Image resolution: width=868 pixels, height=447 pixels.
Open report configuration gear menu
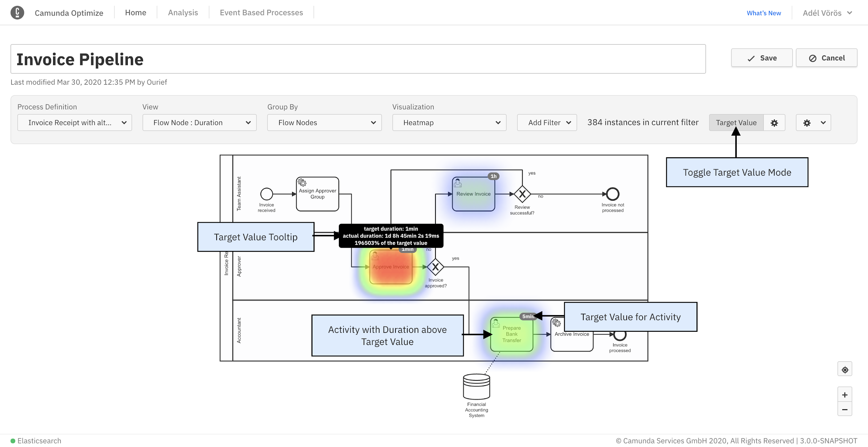(813, 123)
